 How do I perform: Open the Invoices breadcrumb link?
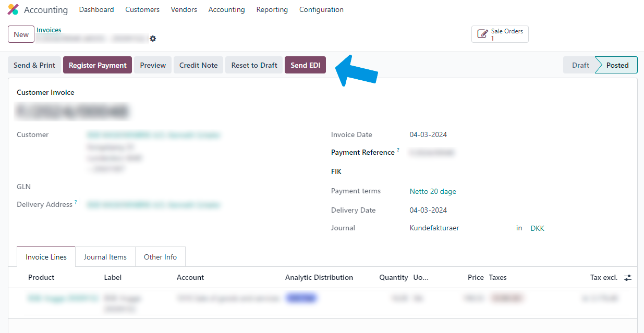point(48,30)
